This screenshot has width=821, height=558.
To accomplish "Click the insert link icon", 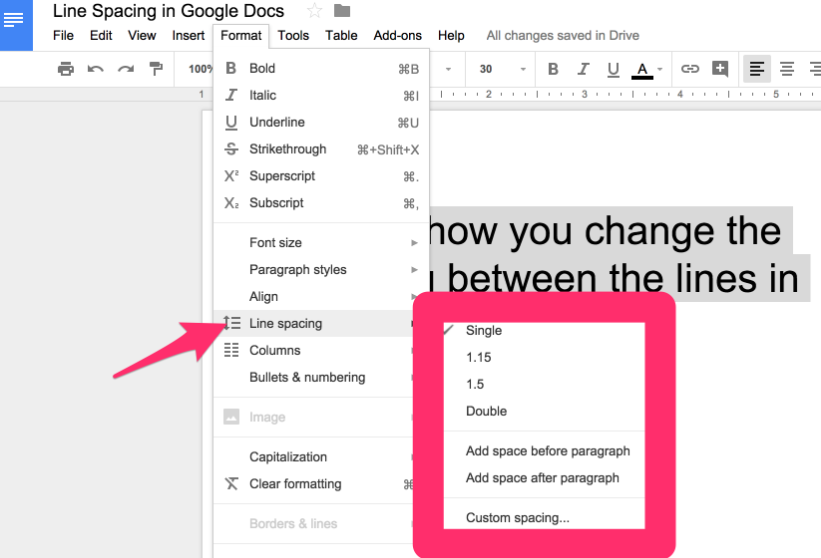I will pyautogui.click(x=690, y=69).
